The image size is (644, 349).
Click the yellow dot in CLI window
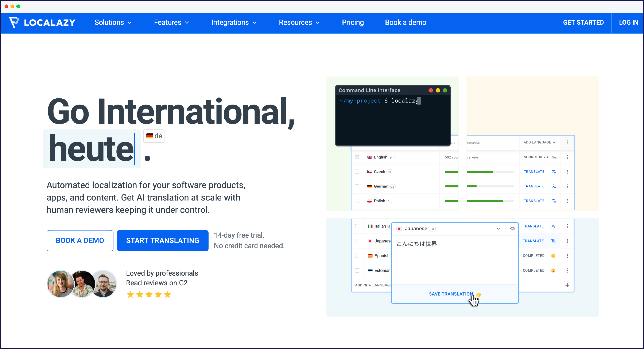(438, 90)
